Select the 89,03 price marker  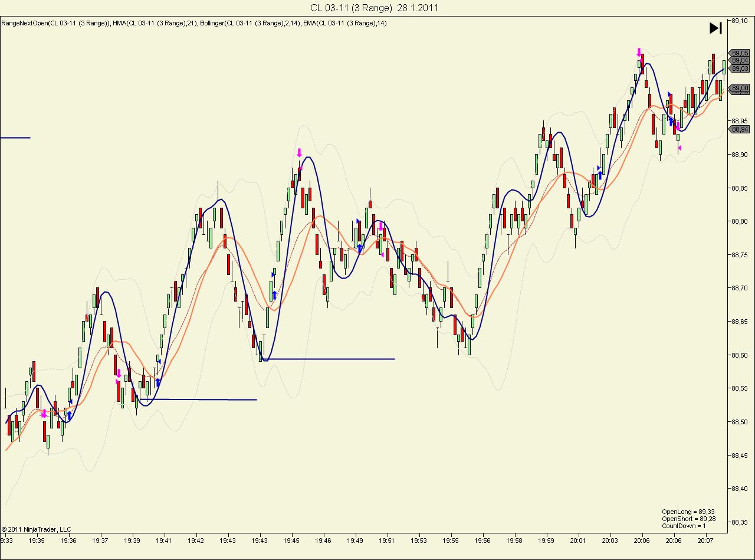click(x=740, y=68)
